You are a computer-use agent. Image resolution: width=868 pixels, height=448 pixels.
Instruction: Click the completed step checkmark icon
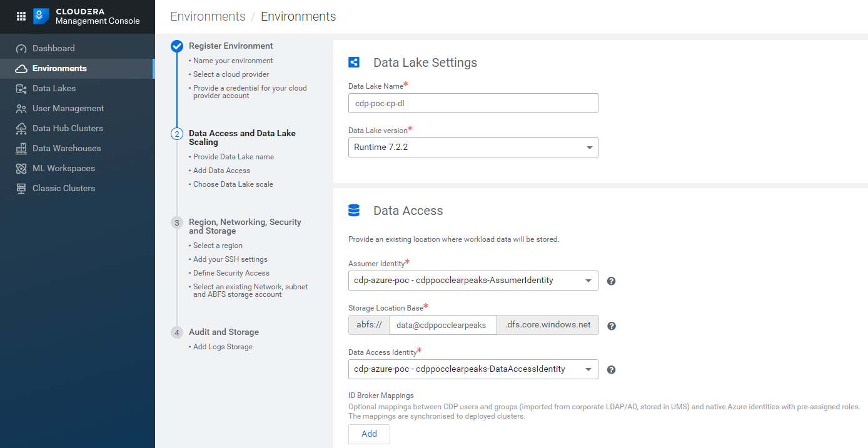point(177,46)
